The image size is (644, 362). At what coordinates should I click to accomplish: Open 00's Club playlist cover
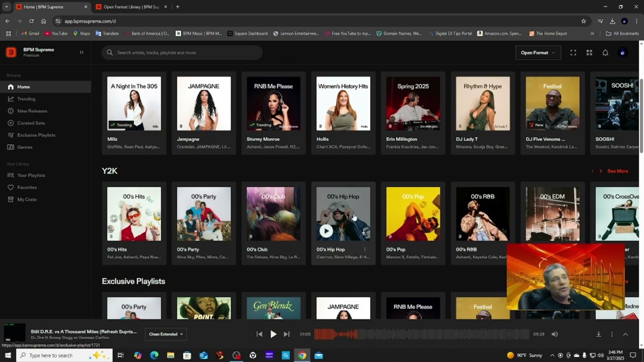tap(273, 214)
